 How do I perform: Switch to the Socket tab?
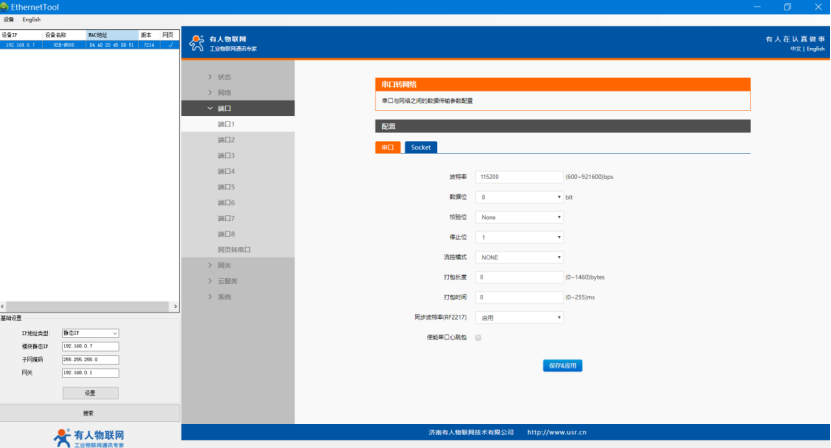[x=420, y=147]
